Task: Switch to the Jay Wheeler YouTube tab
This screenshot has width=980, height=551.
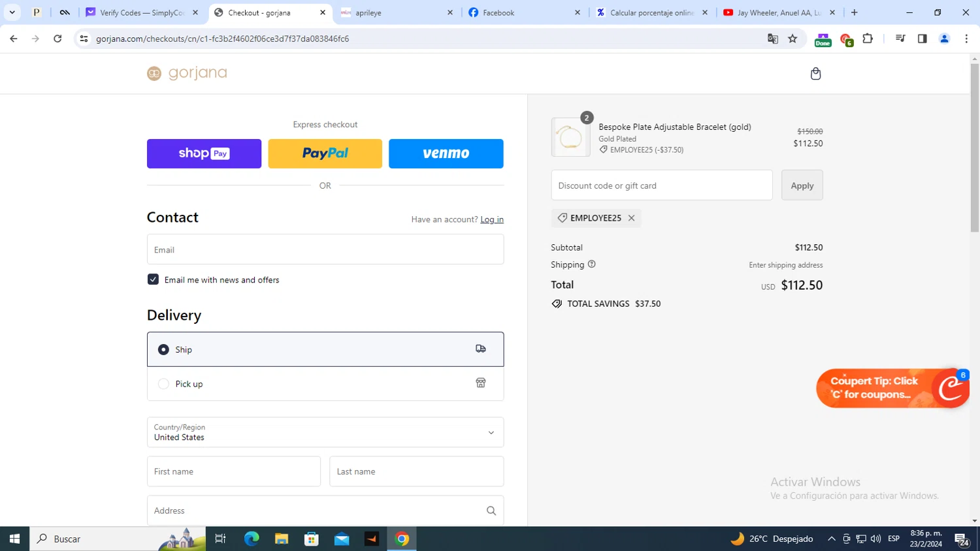Action: pyautogui.click(x=779, y=12)
